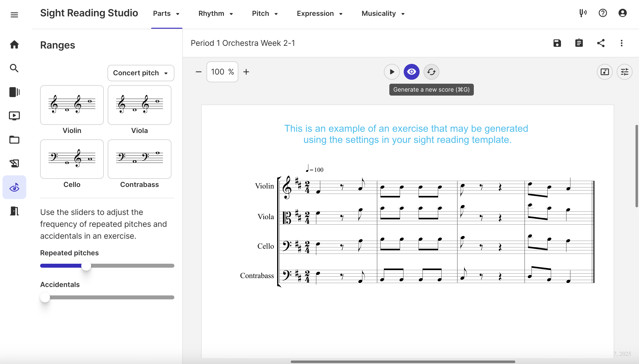The height and width of the screenshot is (364, 639).
Task: Open the share score icon
Action: (601, 43)
